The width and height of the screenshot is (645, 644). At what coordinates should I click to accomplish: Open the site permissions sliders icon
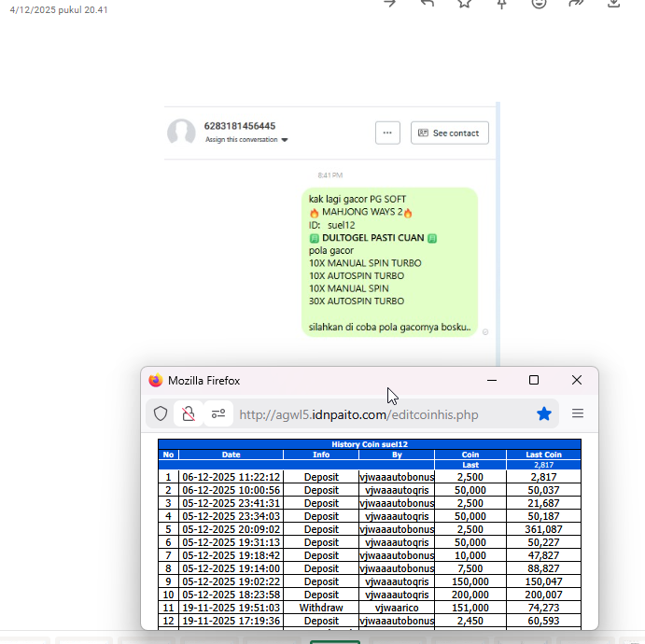[218, 413]
